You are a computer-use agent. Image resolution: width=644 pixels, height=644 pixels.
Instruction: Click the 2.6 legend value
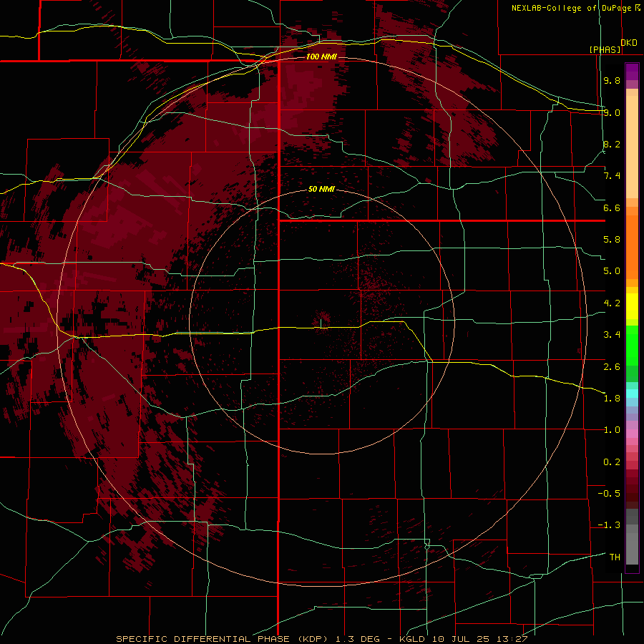pyautogui.click(x=612, y=367)
